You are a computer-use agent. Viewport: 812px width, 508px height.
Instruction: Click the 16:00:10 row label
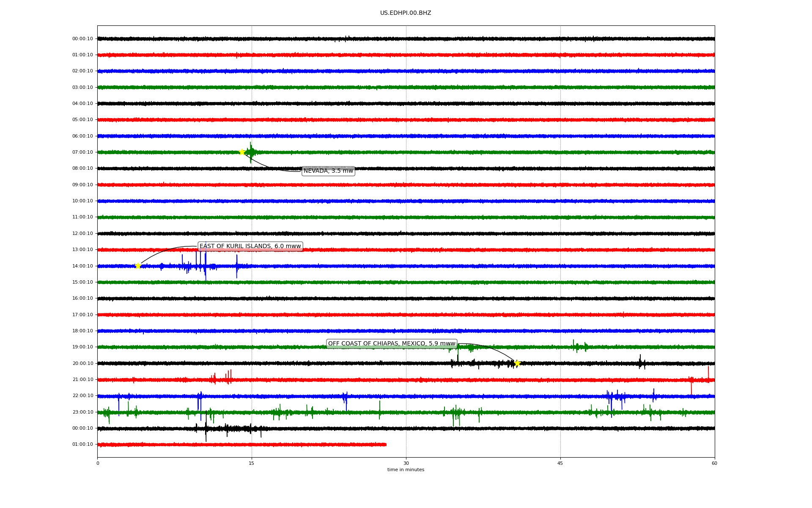tap(82, 298)
